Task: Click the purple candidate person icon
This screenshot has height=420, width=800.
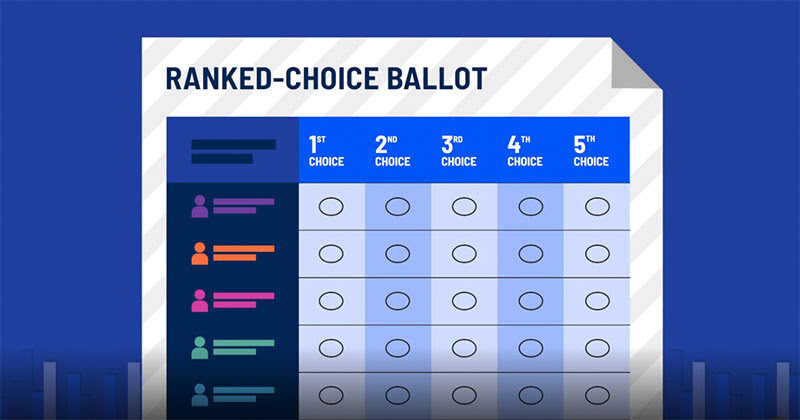Action: click(199, 207)
